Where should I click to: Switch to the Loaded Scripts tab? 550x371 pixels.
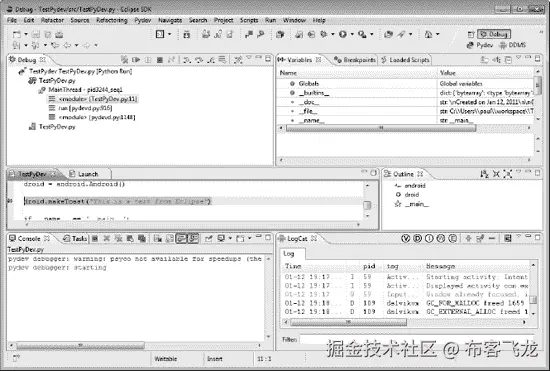click(x=405, y=60)
